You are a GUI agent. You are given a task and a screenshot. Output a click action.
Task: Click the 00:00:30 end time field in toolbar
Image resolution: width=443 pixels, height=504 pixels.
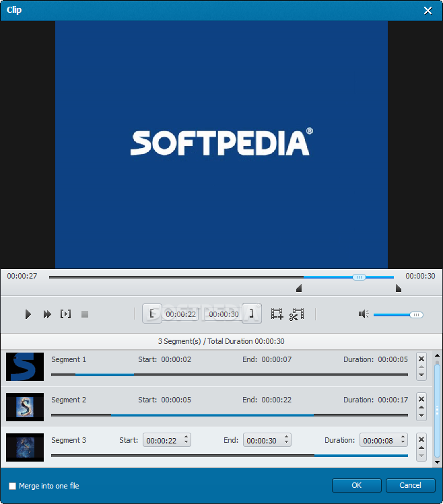tap(224, 314)
